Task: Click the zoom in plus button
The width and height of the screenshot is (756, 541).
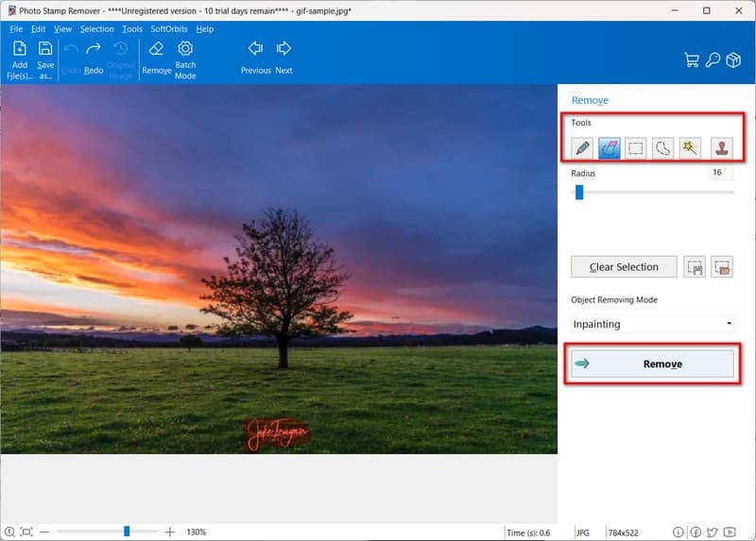Action: pos(170,532)
